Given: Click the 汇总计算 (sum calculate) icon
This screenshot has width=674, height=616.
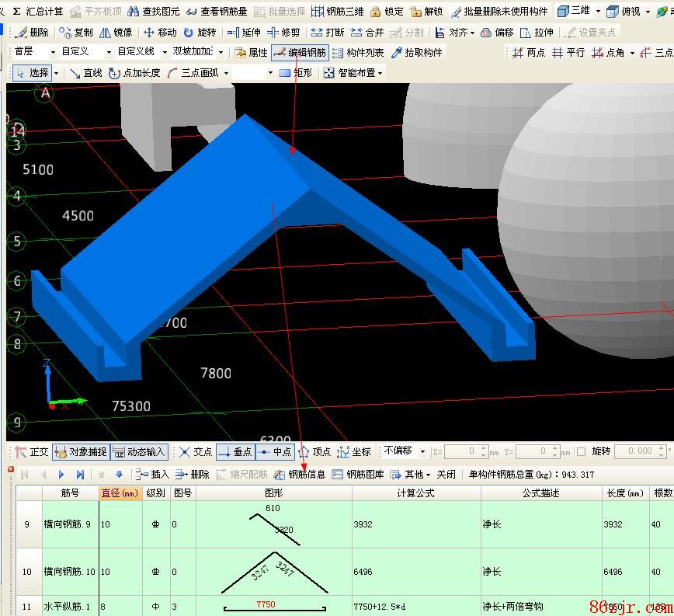Looking at the screenshot, I should click(38, 12).
